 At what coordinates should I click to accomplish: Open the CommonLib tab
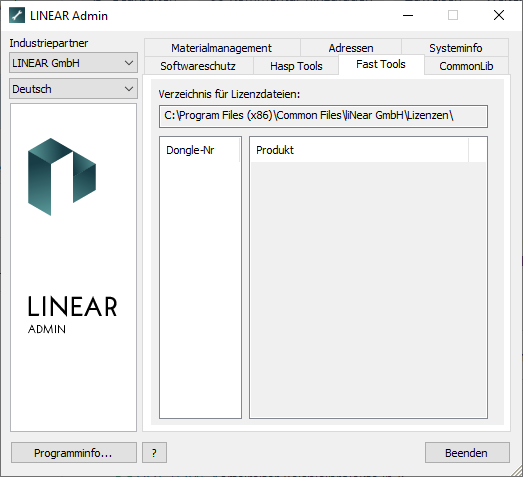tap(466, 66)
